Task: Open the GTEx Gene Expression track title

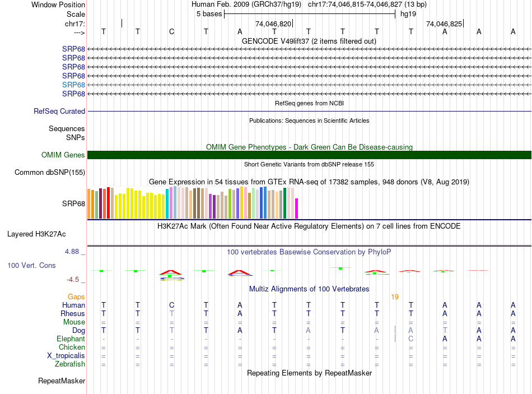Action: point(309,182)
